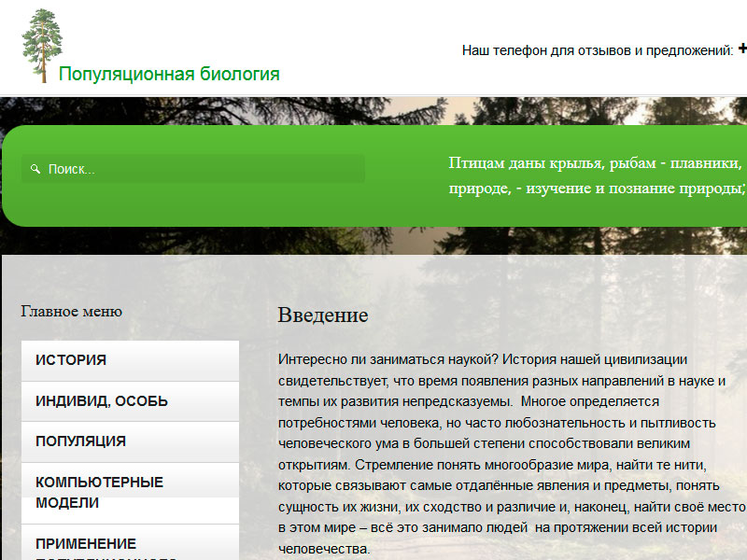Click the Главное меню heading
747x560 pixels.
click(x=72, y=312)
